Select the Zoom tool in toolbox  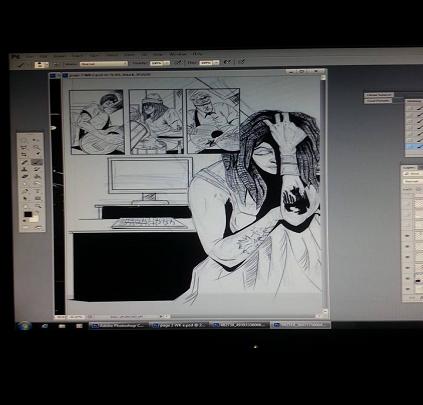(37, 205)
